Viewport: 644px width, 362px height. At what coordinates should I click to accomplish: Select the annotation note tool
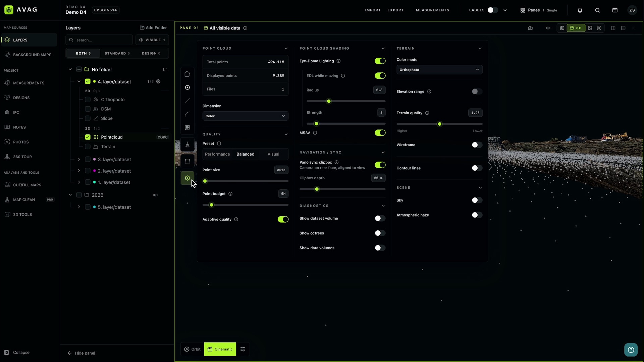pos(187,128)
